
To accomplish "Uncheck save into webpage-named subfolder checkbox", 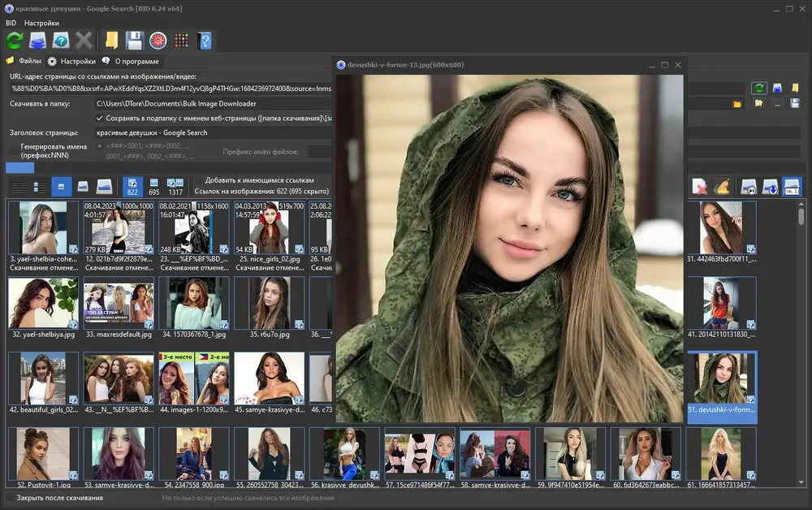I will tap(99, 118).
